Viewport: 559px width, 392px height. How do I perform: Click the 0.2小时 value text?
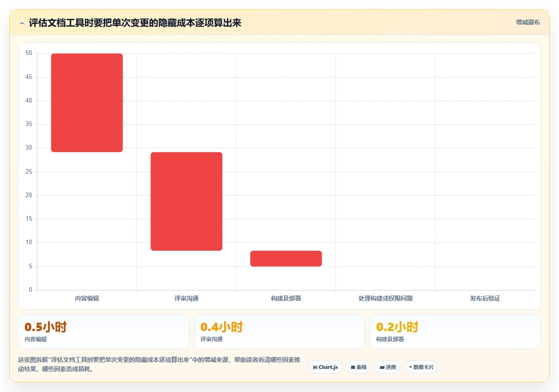(x=397, y=327)
